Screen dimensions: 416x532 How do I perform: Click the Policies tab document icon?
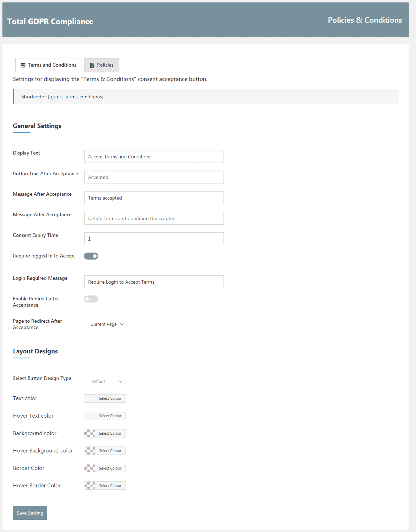pyautogui.click(x=92, y=65)
